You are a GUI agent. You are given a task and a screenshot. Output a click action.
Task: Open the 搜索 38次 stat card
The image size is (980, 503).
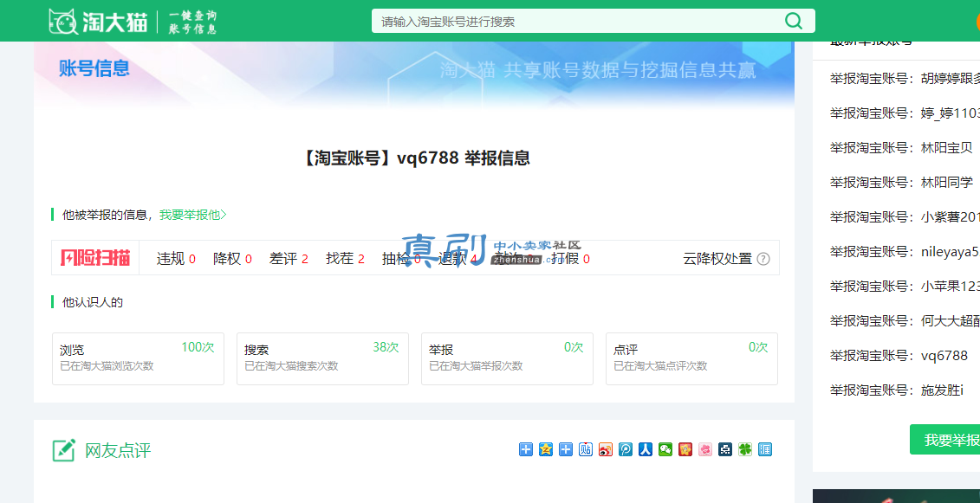click(322, 358)
